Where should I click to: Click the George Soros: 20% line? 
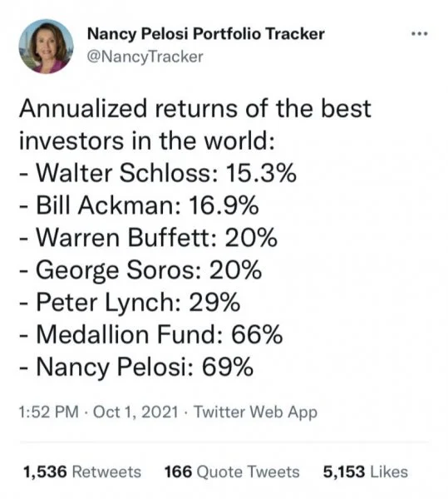click(140, 269)
